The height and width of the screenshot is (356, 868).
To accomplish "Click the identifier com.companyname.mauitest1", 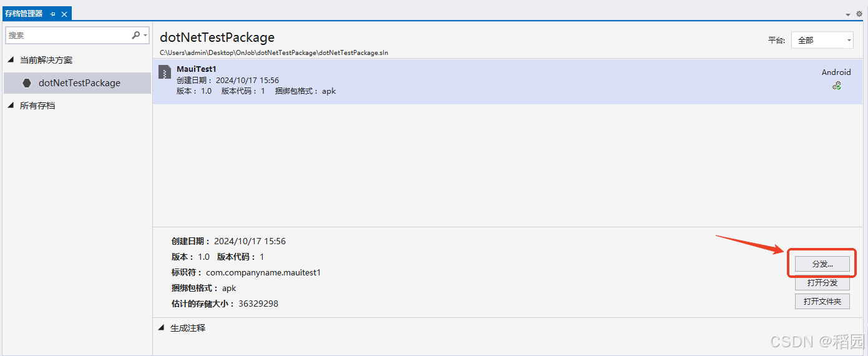I will pos(263,272).
